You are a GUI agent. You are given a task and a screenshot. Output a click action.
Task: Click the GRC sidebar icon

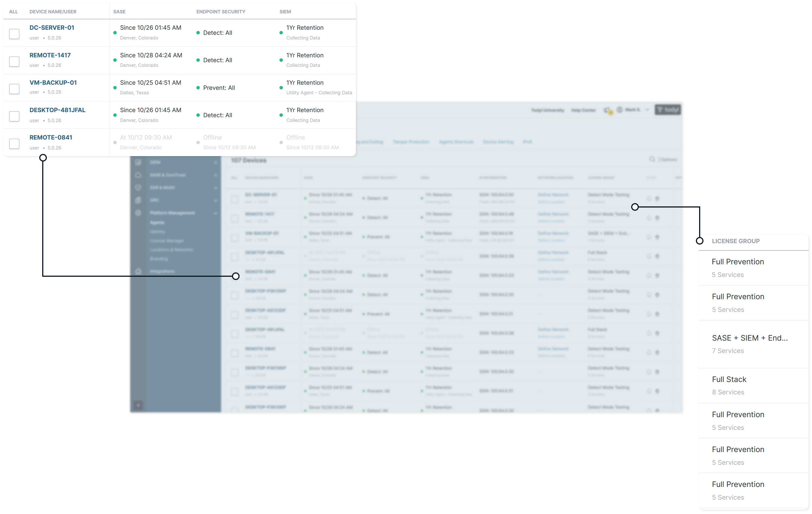click(138, 200)
